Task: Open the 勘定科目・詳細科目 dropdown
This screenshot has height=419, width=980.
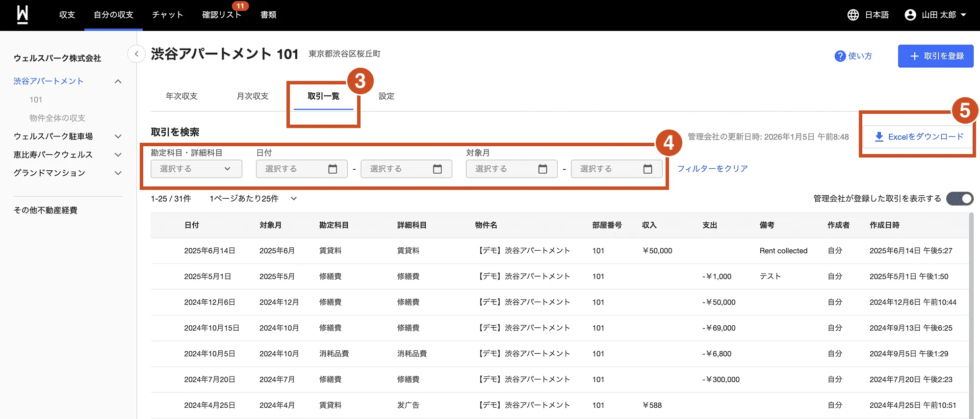Action: point(196,169)
